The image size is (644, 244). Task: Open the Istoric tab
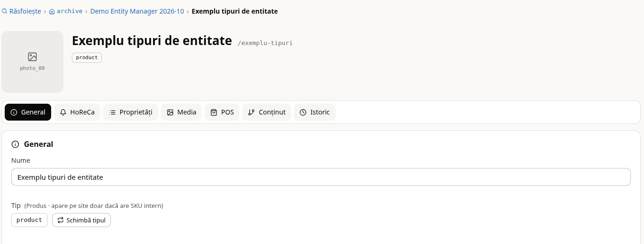coord(314,112)
